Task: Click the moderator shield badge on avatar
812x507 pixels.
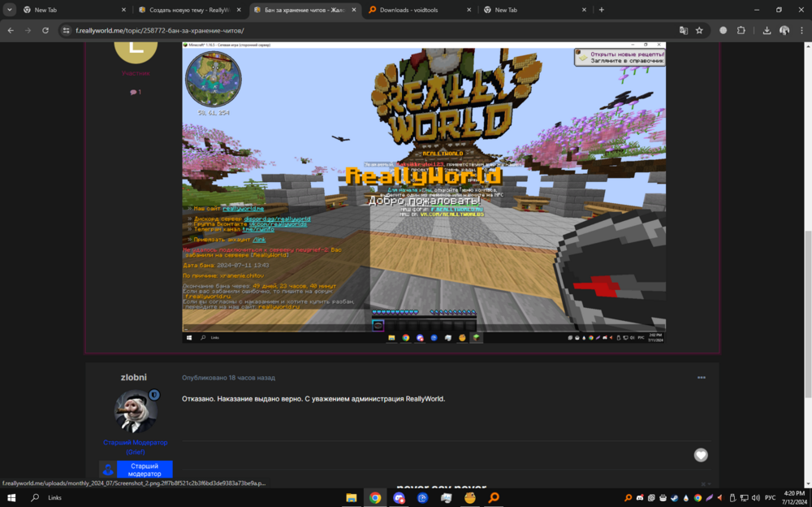Action: coord(153,395)
